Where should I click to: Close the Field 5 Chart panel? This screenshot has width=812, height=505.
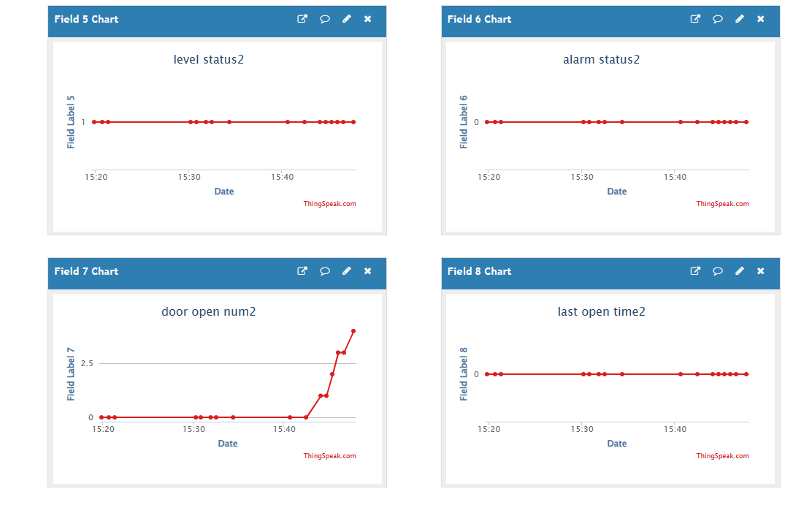point(368,19)
